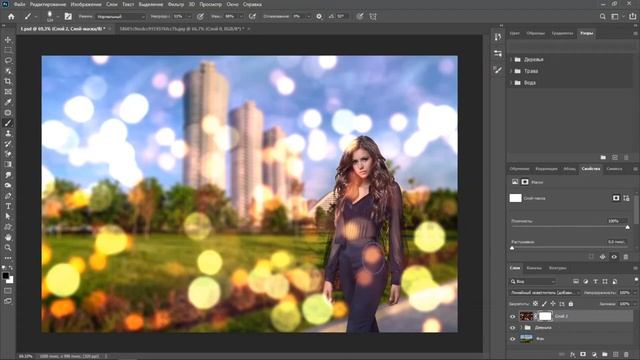
Task: Toggle lock transparent pixels
Action: [x=536, y=304]
